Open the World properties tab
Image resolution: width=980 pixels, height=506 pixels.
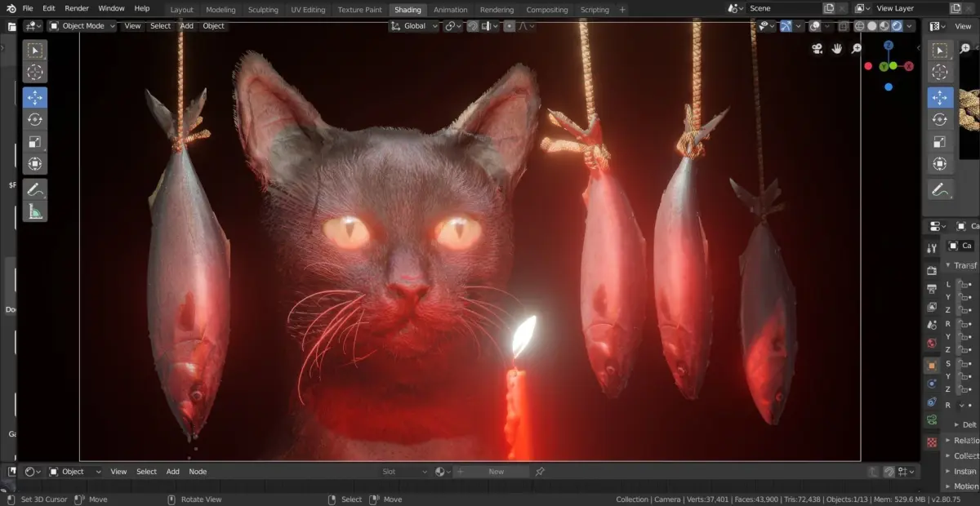click(x=932, y=344)
